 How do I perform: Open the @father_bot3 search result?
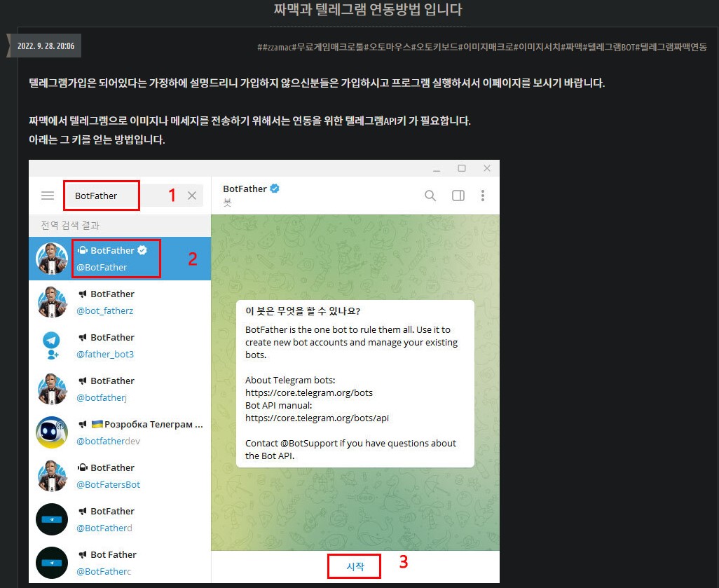click(120, 346)
